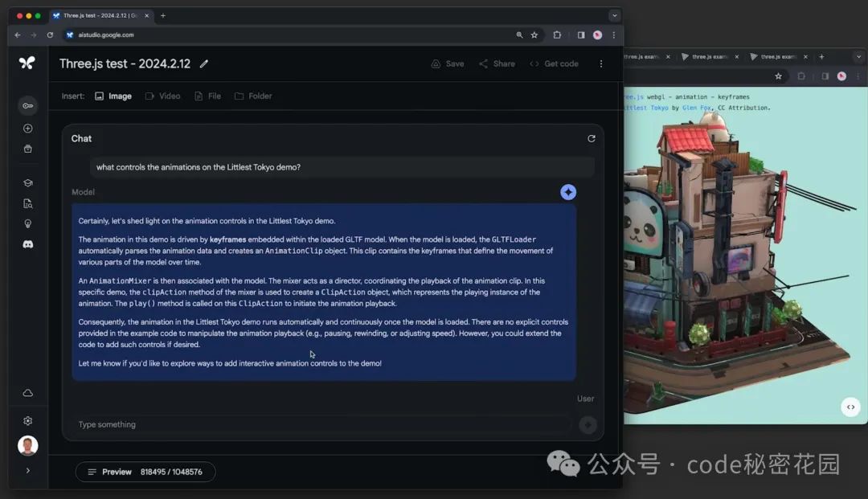Click the Get code button
The height and width of the screenshot is (499, 868).
[x=554, y=63]
